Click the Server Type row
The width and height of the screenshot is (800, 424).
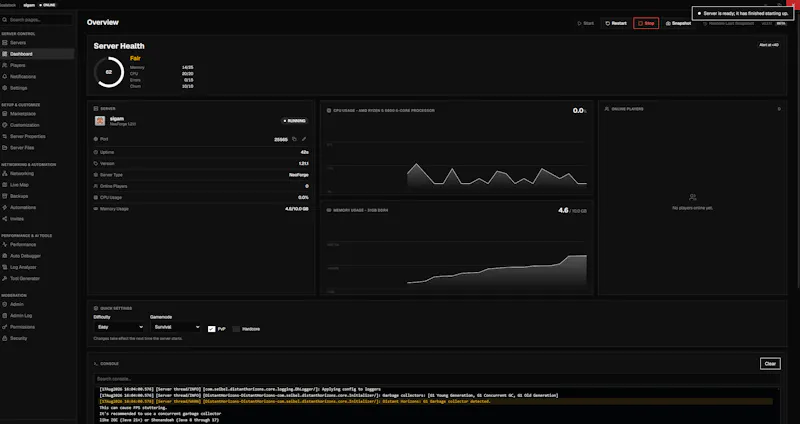[x=202, y=175]
